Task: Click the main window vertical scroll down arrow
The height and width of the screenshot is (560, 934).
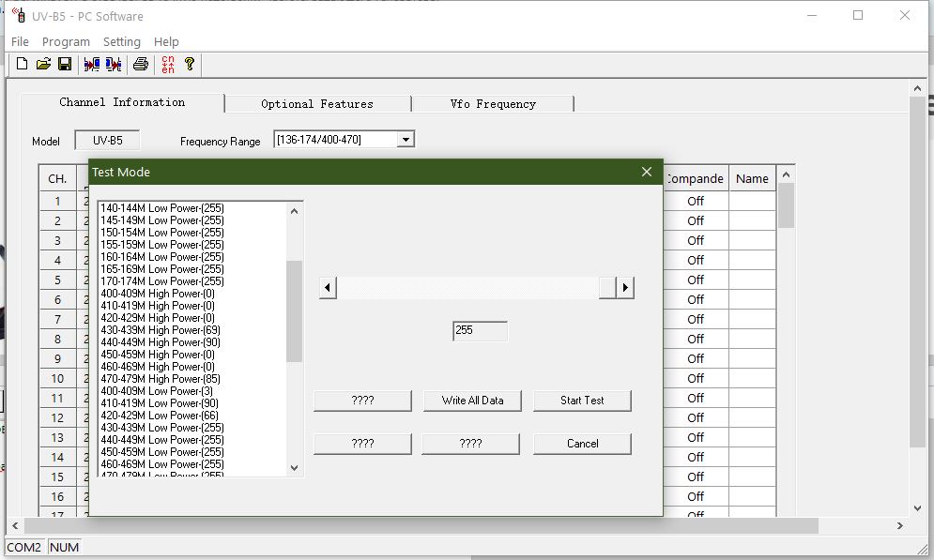Action: point(917,508)
